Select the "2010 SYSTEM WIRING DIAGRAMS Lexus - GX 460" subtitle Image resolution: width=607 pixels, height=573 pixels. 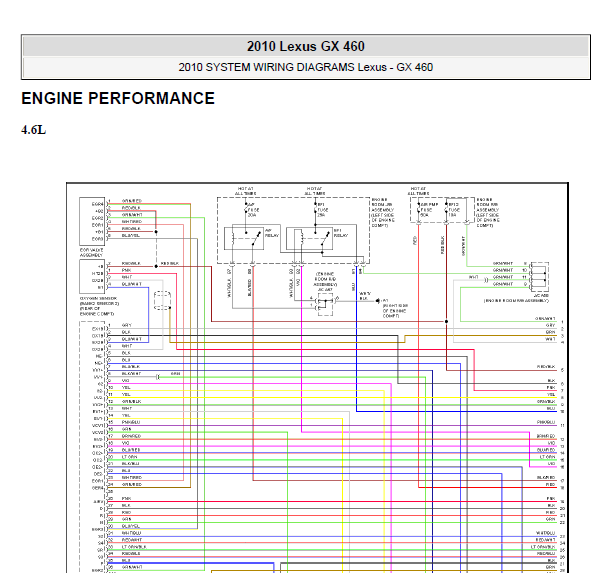click(x=305, y=67)
